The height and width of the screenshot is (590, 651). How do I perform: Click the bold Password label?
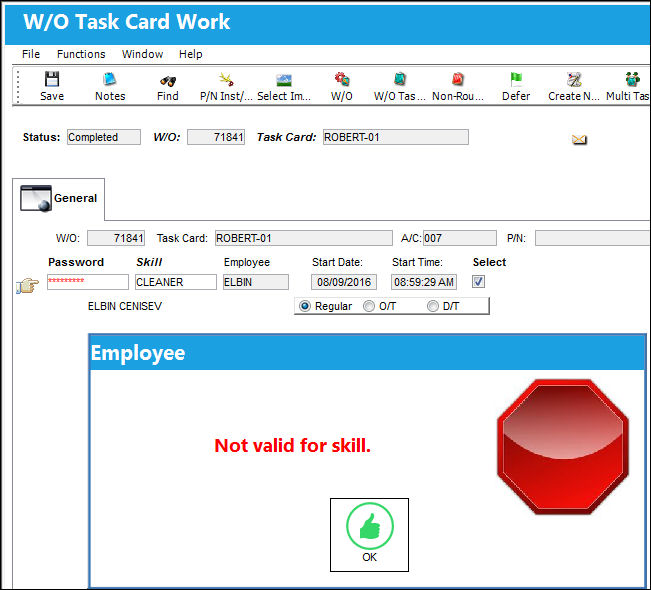pyautogui.click(x=76, y=262)
